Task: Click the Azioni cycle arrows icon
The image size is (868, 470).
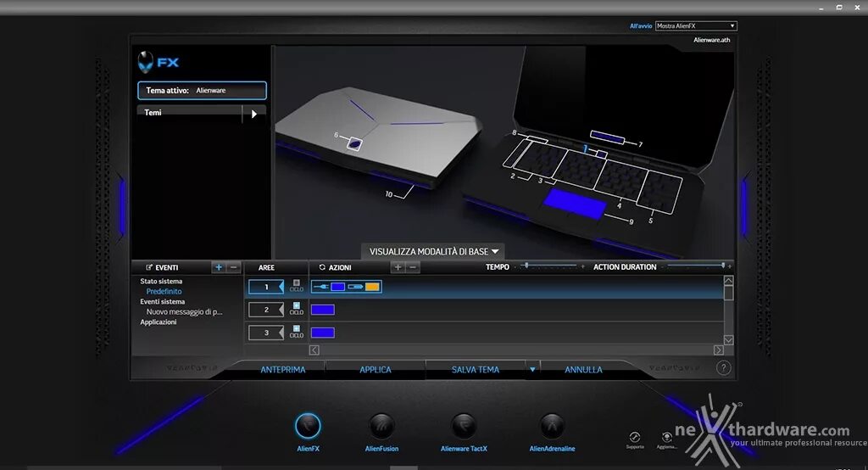Action: (322, 267)
